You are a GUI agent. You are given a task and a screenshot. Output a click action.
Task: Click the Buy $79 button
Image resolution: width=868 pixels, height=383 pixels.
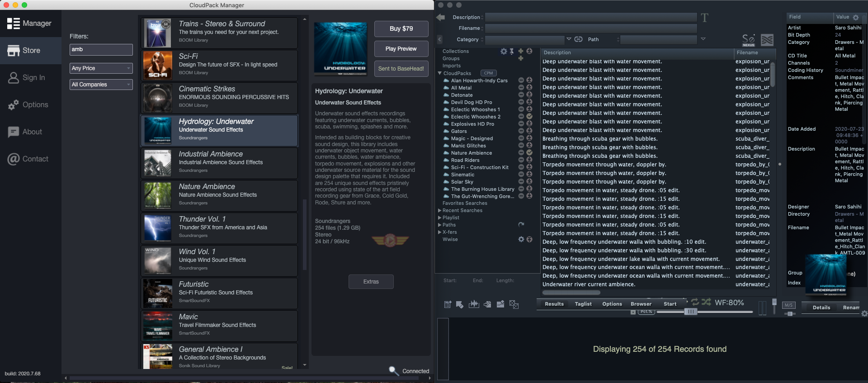(401, 28)
